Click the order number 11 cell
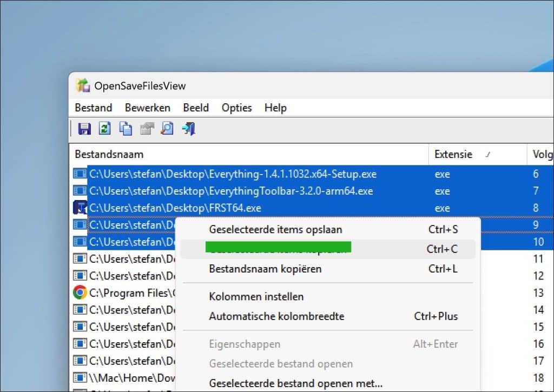This screenshot has height=392, width=554. click(538, 259)
